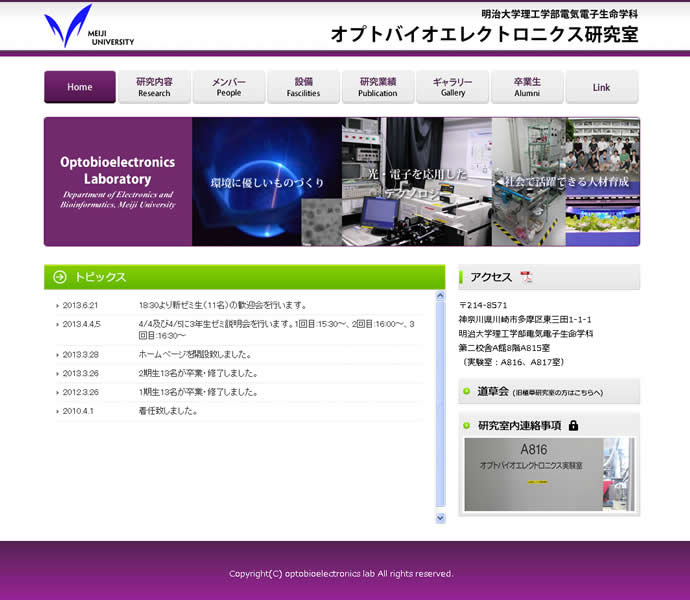Image resolution: width=690 pixels, height=600 pixels.
Task: Select the 2013.4.4,5 topic date
Action: click(81, 324)
